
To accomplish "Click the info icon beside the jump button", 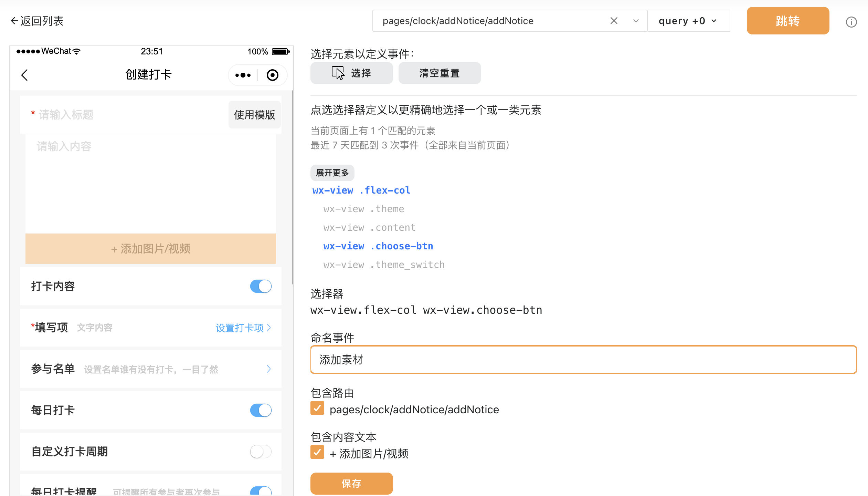I will coord(851,22).
